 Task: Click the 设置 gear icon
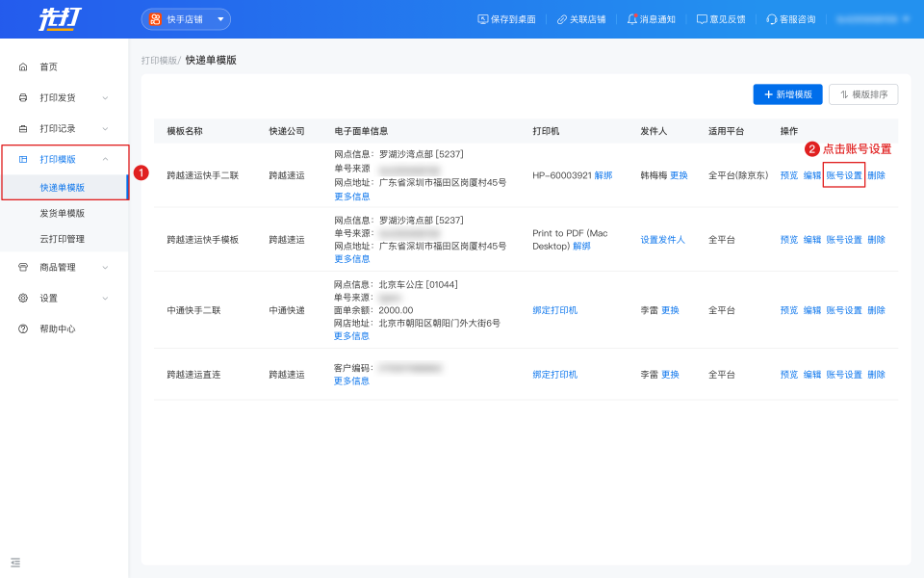click(23, 298)
